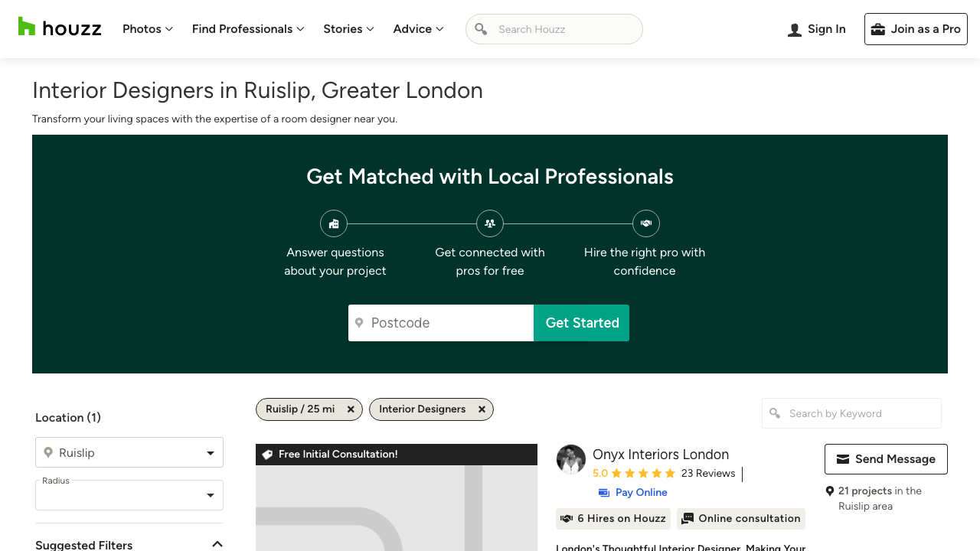Click the Sign In person icon
Image resolution: width=980 pixels, height=551 pixels.
click(795, 30)
